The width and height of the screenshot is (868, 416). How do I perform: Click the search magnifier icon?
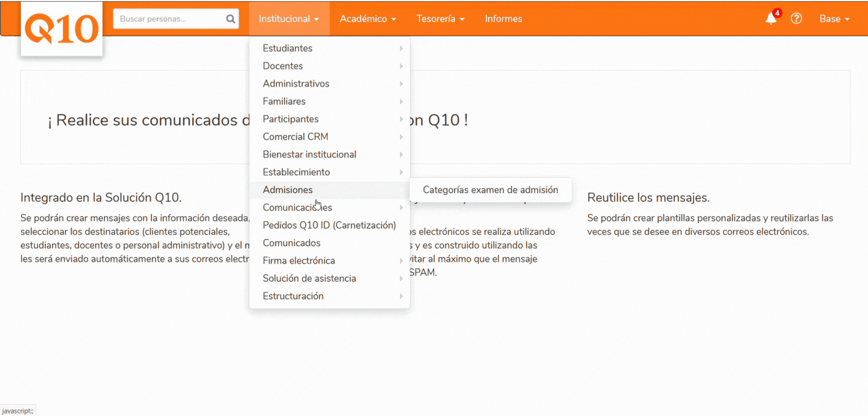pyautogui.click(x=231, y=19)
